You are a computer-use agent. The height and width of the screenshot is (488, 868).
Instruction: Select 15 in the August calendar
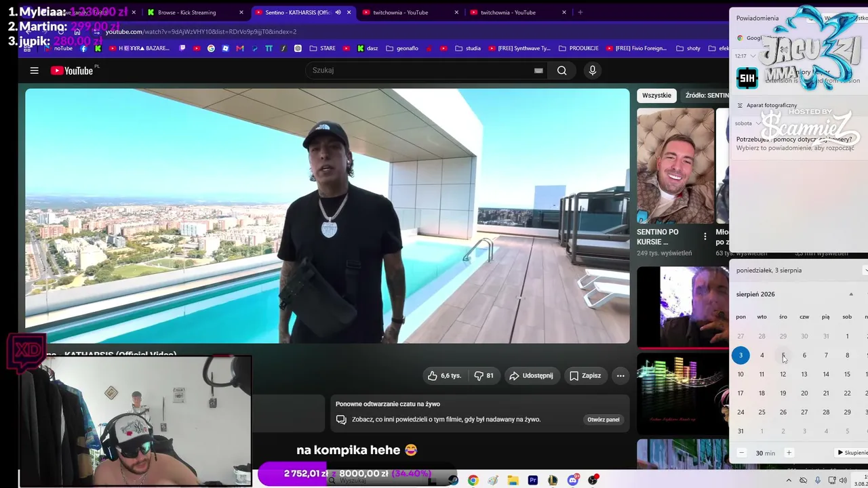847,374
